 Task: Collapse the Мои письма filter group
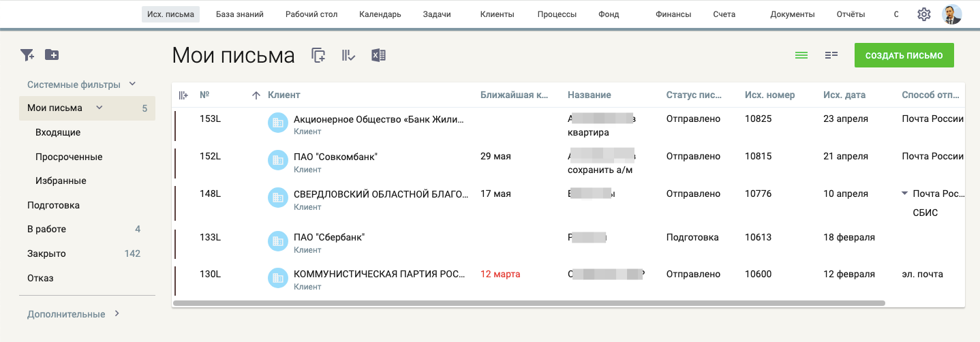99,107
